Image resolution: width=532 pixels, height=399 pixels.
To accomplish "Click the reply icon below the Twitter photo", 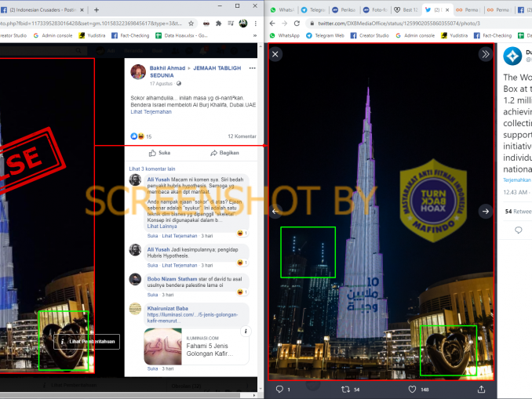I will tap(279, 389).
